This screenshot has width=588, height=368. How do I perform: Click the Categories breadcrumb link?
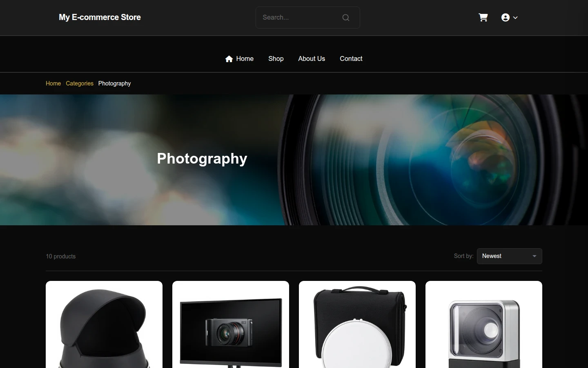coord(80,83)
